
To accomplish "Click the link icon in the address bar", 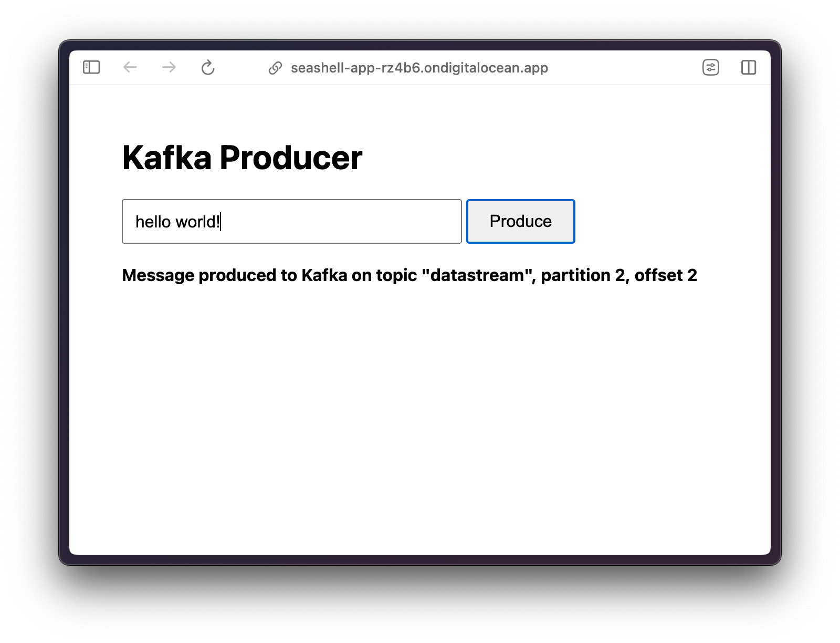I will tap(275, 67).
